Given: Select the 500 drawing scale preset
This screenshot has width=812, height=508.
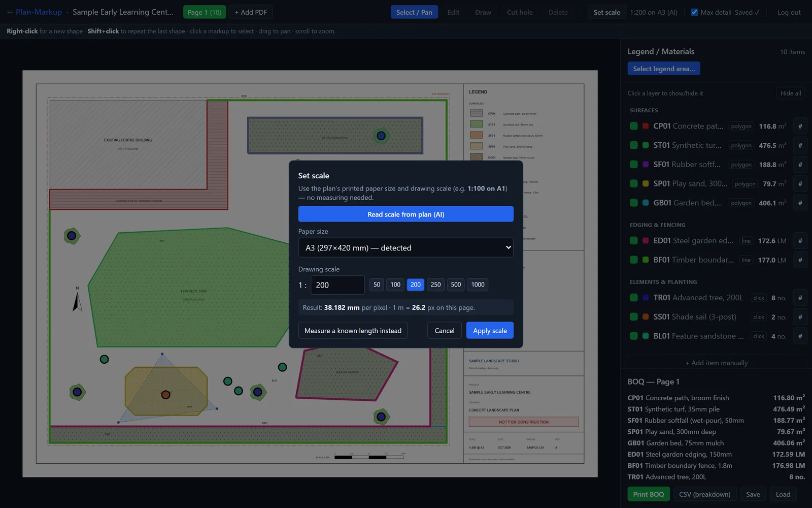Looking at the screenshot, I should 456,285.
